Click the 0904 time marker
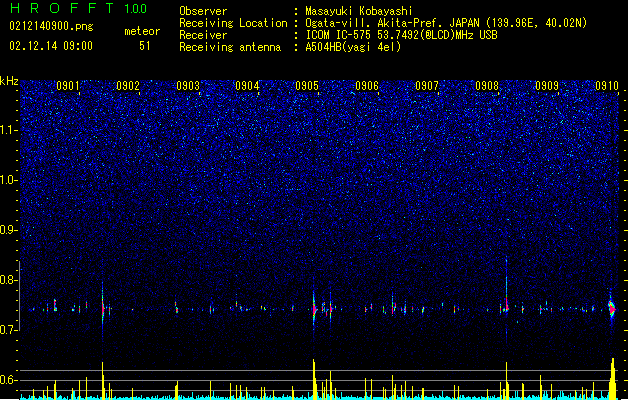This screenshot has width=629, height=400. pyautogui.click(x=247, y=86)
